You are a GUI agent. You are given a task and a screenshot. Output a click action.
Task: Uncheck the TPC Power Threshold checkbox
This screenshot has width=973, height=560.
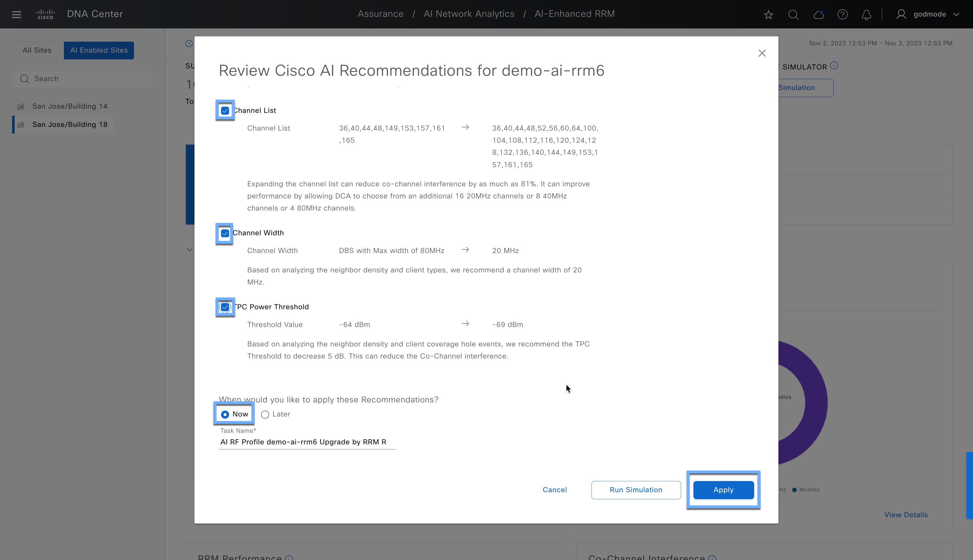[x=225, y=307]
